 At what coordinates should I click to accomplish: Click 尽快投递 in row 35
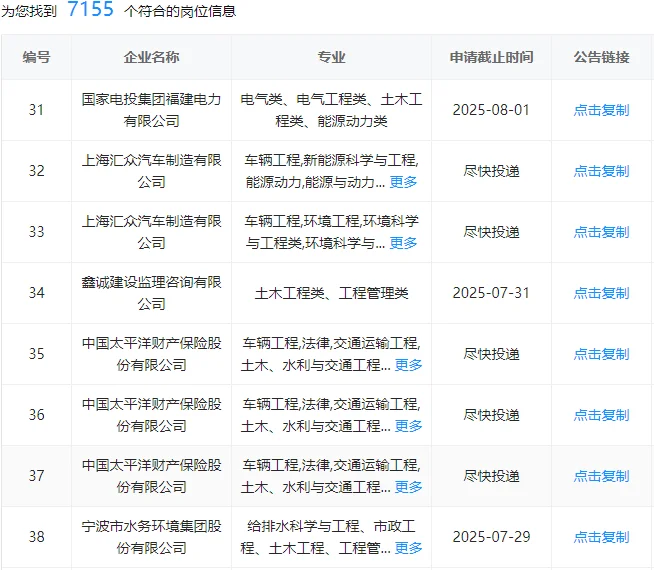coord(491,354)
